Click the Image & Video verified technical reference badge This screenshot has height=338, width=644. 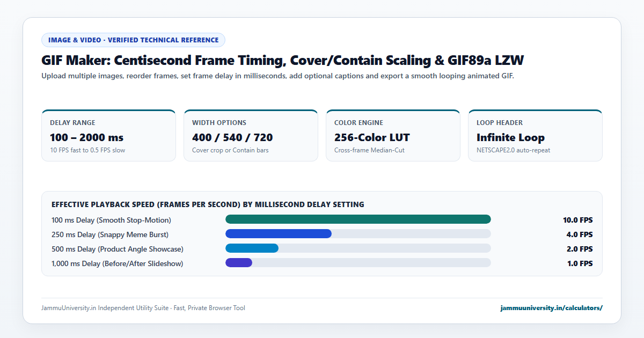click(x=133, y=40)
